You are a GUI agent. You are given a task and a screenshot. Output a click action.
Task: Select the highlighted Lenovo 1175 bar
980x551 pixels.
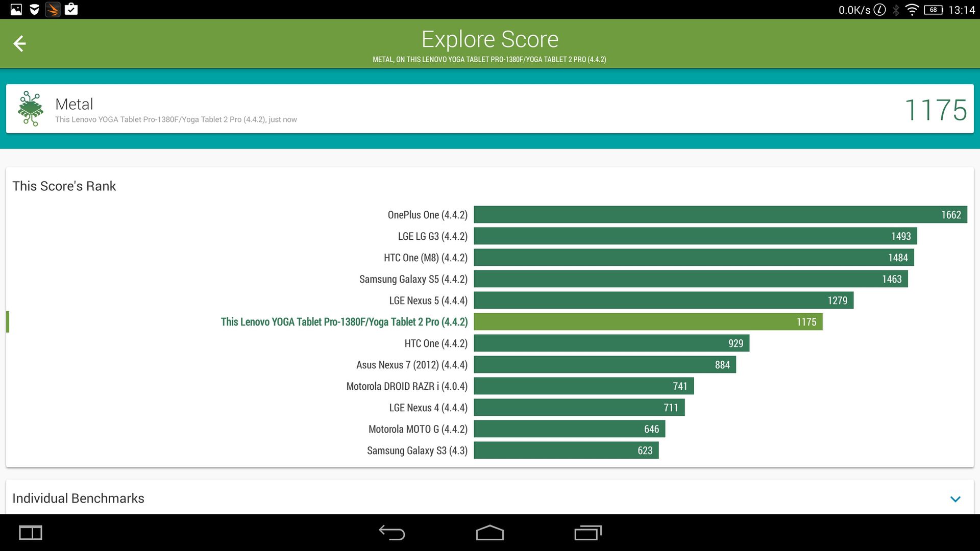(648, 322)
